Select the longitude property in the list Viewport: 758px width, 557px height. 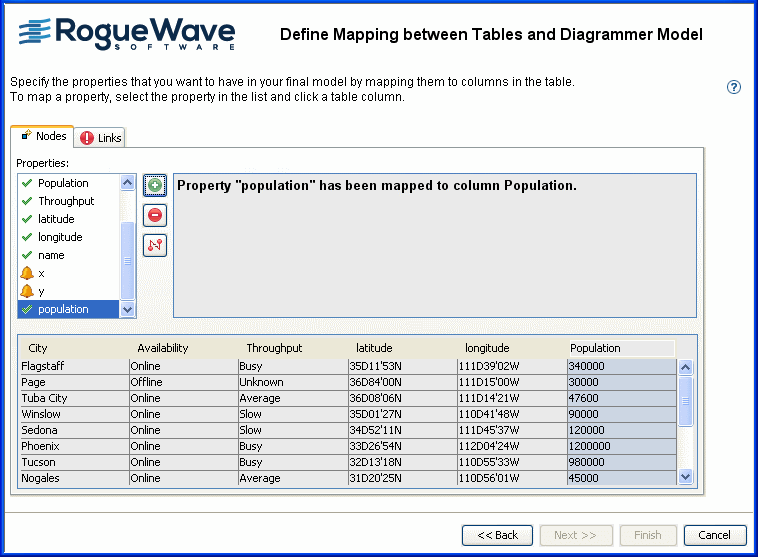click(60, 237)
